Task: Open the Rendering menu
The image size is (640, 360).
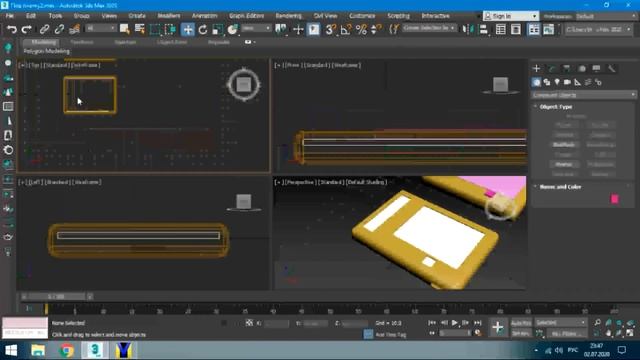Action: tap(289, 16)
